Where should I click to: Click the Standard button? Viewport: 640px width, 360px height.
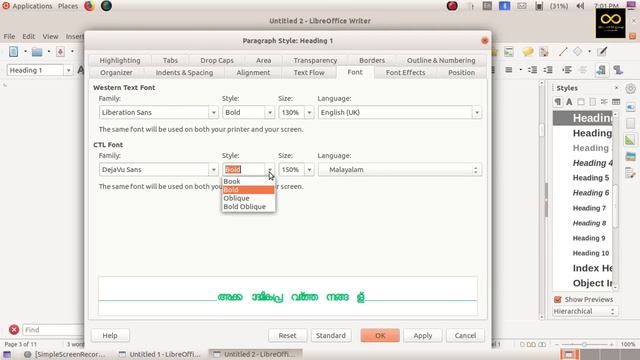tap(331, 336)
